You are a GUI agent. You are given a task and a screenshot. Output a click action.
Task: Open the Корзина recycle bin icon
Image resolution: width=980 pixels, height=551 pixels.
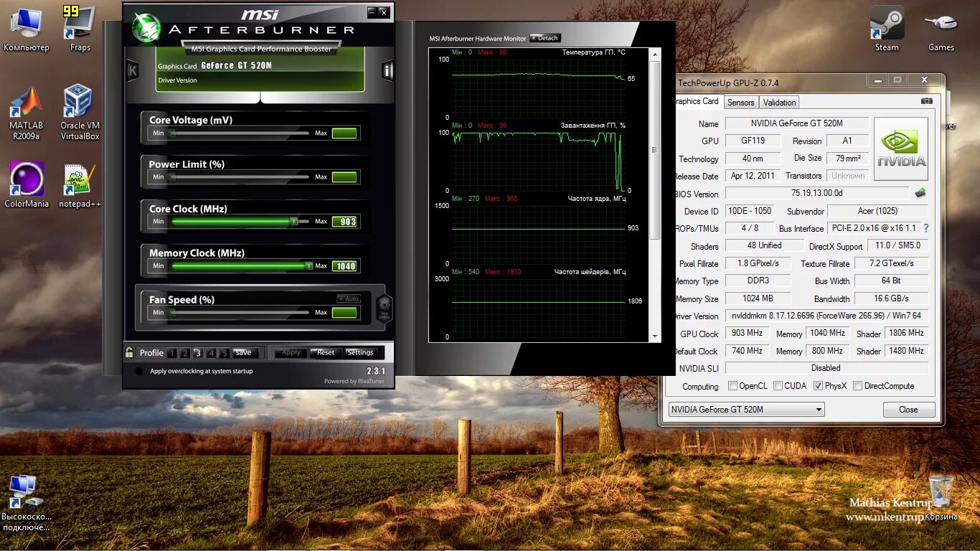pos(941,496)
